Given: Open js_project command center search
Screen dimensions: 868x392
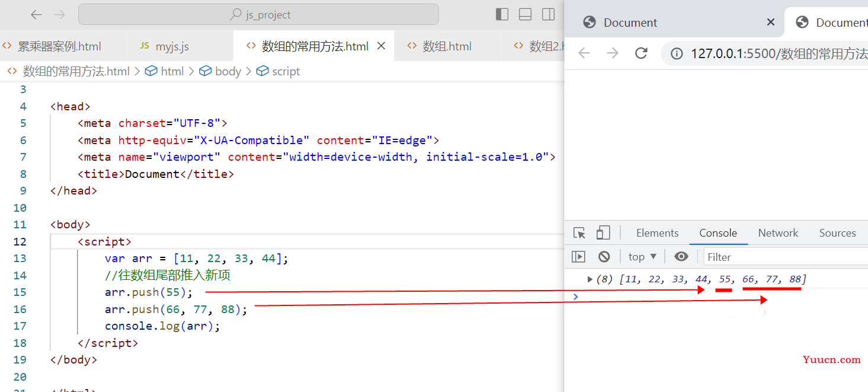Looking at the screenshot, I should tap(258, 15).
